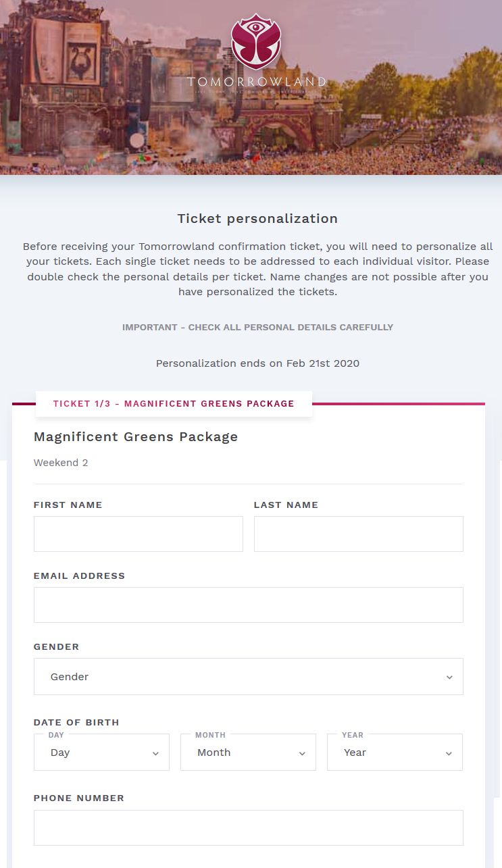Click the wordmark text under the logo
The height and width of the screenshot is (868, 502).
pos(257,82)
